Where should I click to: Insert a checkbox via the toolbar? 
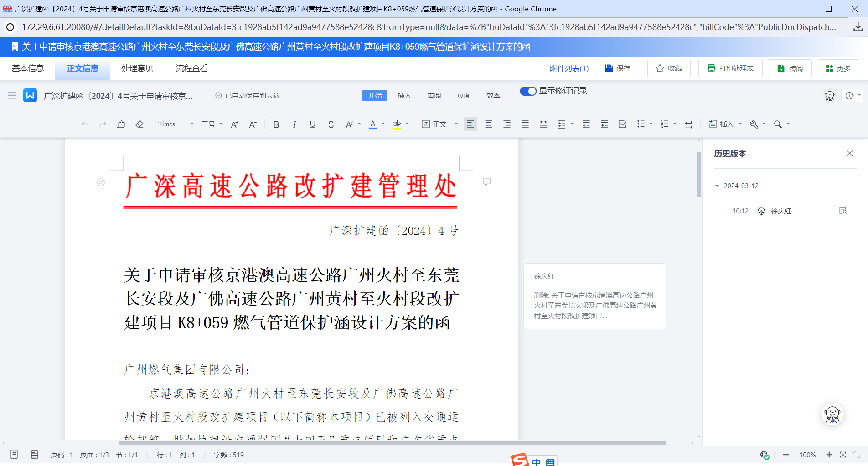(x=623, y=124)
